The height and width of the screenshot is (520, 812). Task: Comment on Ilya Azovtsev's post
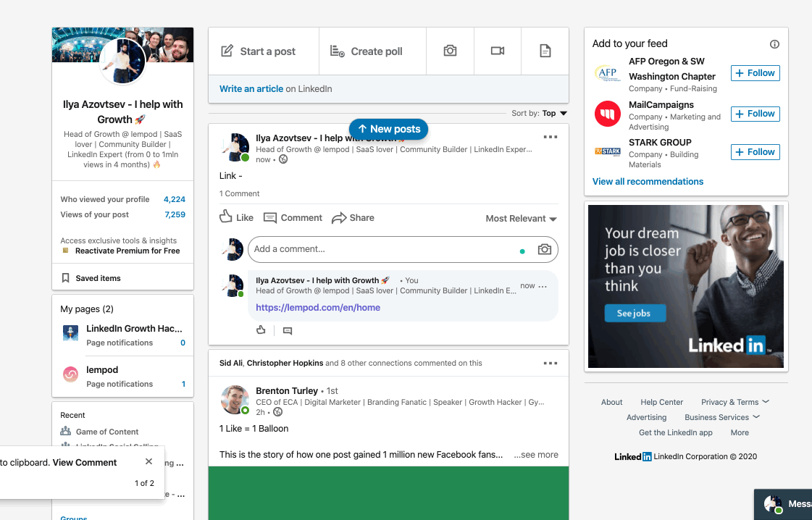coord(293,217)
